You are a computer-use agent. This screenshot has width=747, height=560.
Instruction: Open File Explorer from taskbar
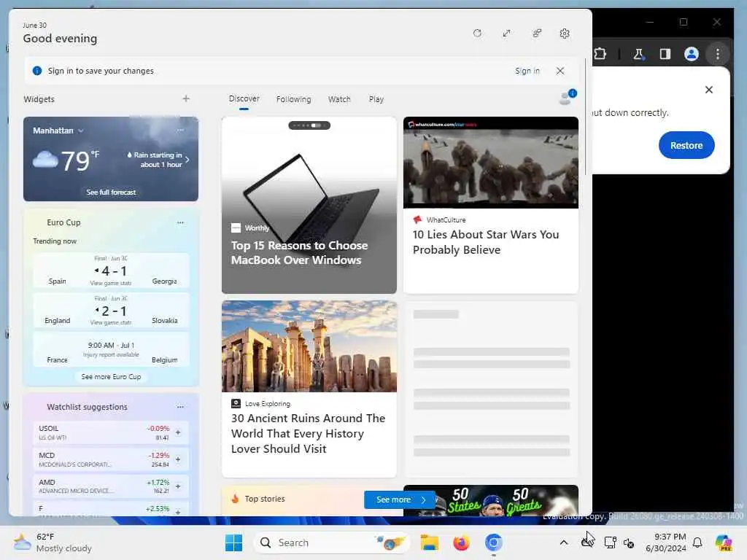click(429, 542)
